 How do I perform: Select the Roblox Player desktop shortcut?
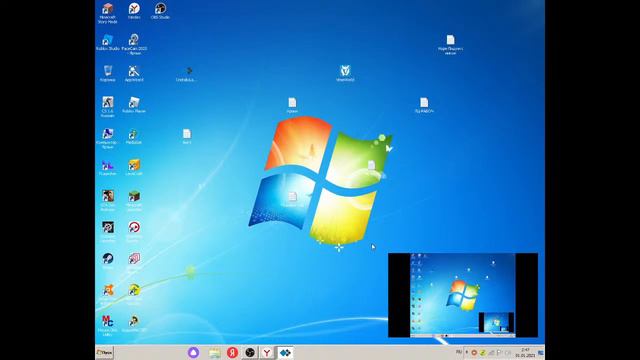[x=134, y=105]
